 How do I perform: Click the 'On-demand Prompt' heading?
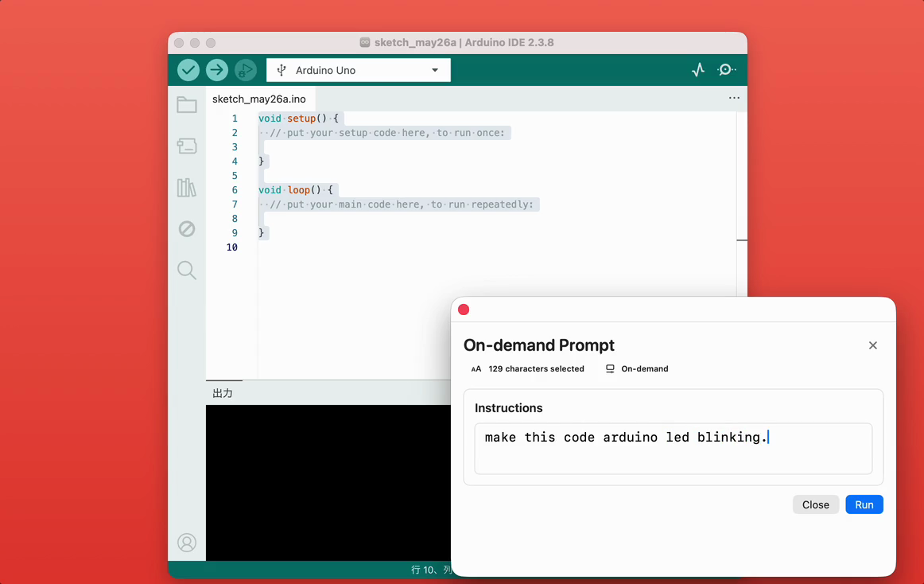click(x=538, y=345)
